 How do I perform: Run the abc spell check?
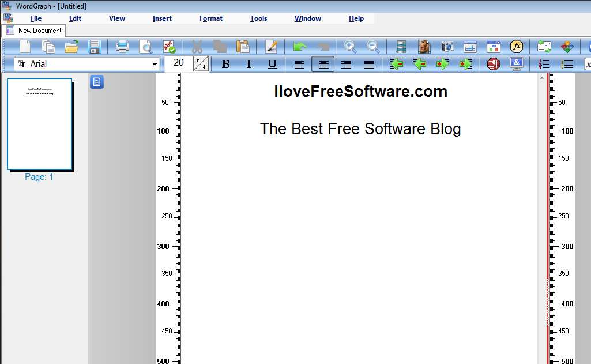169,47
